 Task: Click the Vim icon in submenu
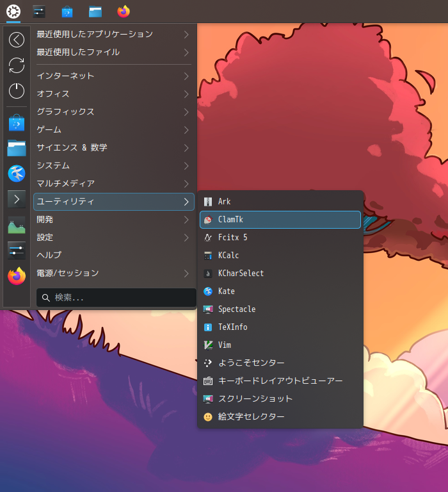point(208,345)
